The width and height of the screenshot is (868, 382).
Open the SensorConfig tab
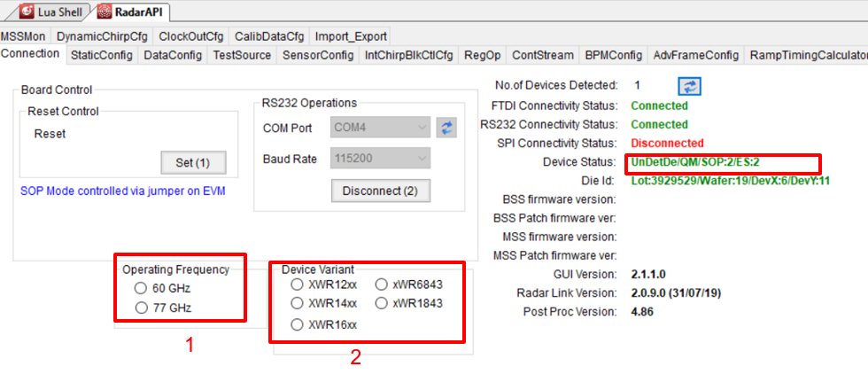click(x=317, y=55)
